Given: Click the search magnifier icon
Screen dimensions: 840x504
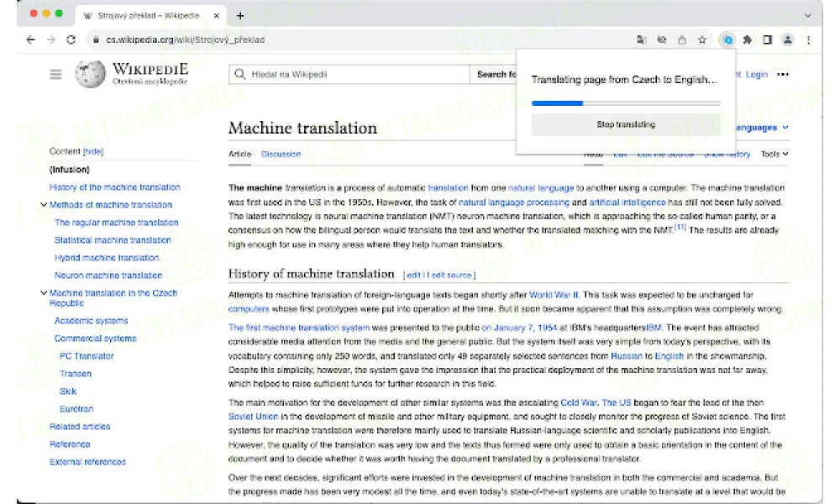Looking at the screenshot, I should tap(240, 74).
